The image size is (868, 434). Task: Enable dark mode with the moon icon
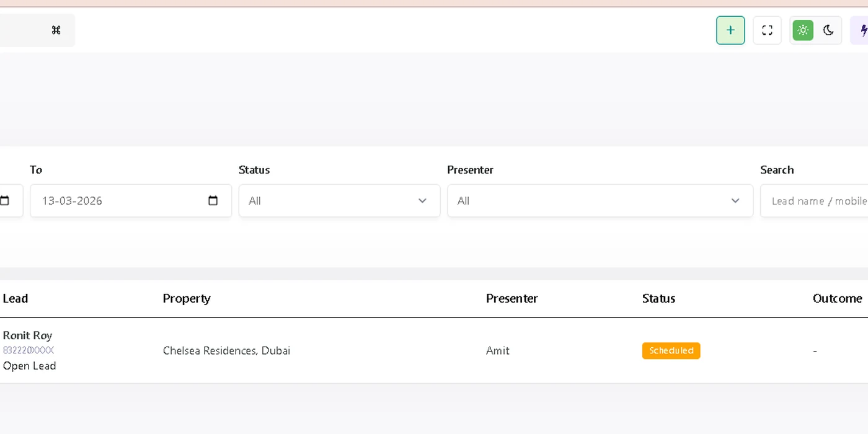pos(828,30)
